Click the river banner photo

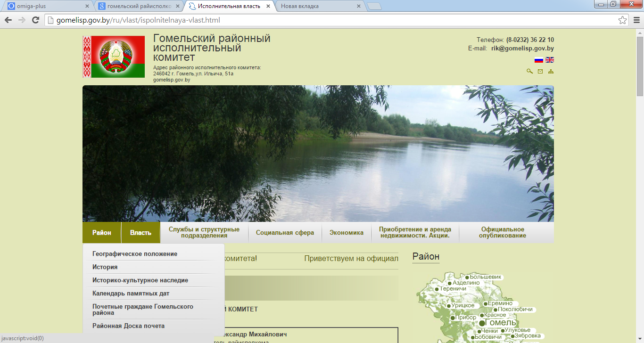tap(318, 154)
